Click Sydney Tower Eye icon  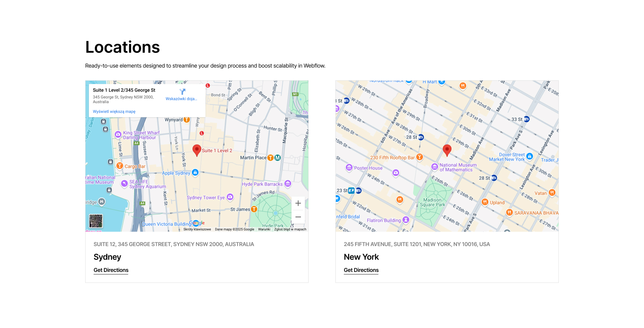coord(230,197)
